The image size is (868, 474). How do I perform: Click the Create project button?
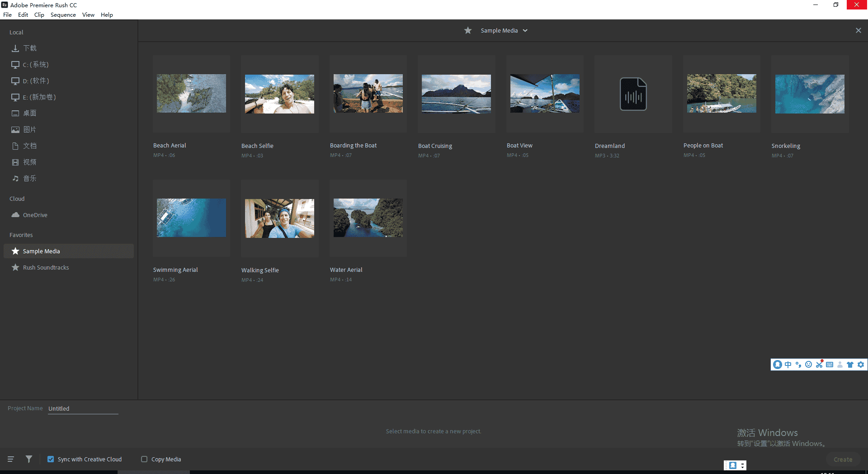pos(843,459)
